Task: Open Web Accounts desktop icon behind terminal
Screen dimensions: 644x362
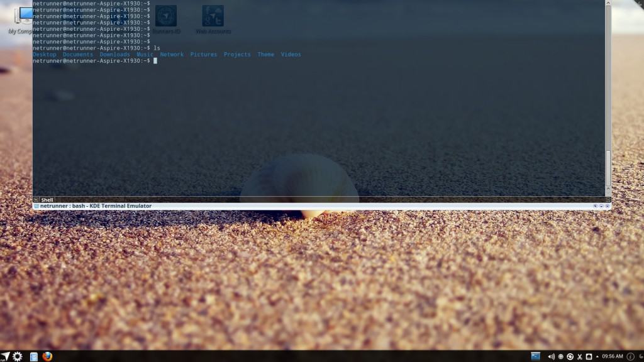Action: [x=213, y=19]
